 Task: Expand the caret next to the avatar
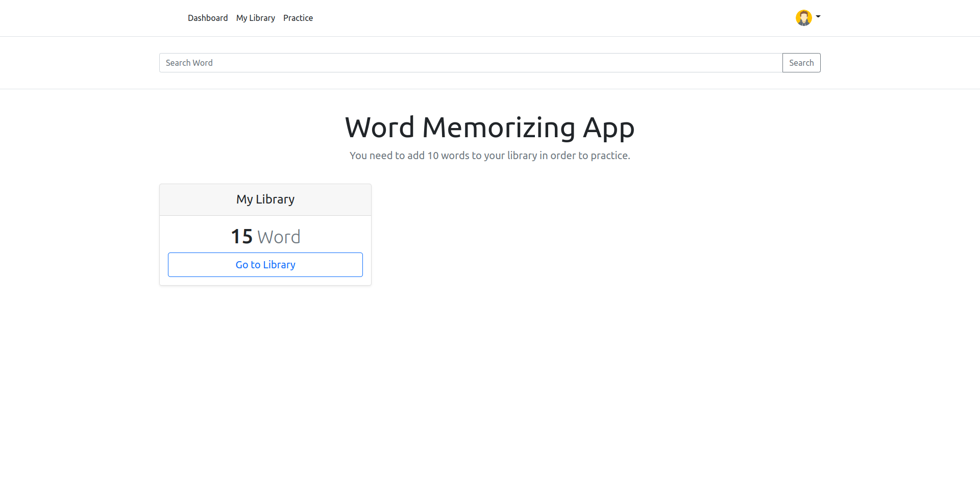coord(818,16)
